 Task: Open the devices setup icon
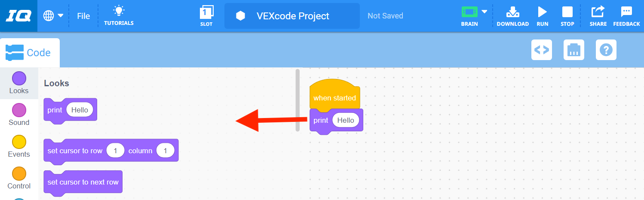coord(573,50)
